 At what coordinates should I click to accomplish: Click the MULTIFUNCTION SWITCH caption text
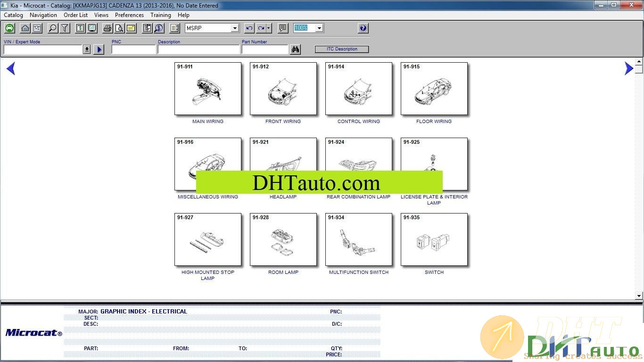click(359, 272)
